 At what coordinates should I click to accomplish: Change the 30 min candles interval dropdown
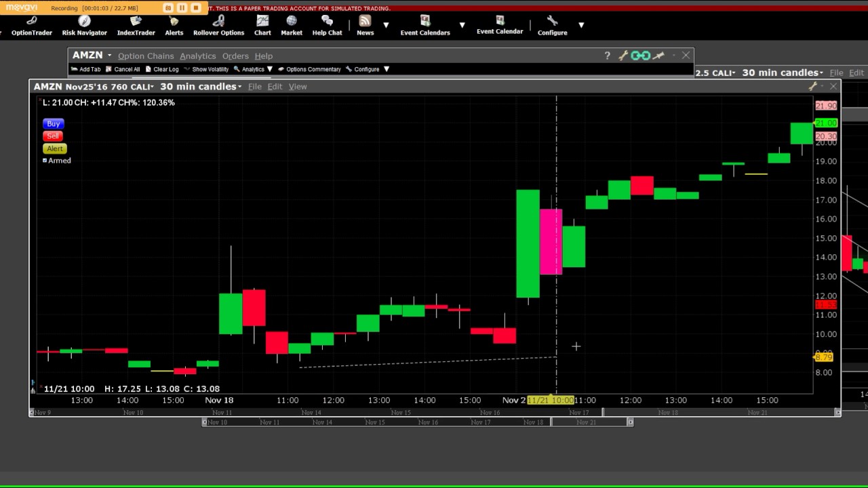click(201, 87)
